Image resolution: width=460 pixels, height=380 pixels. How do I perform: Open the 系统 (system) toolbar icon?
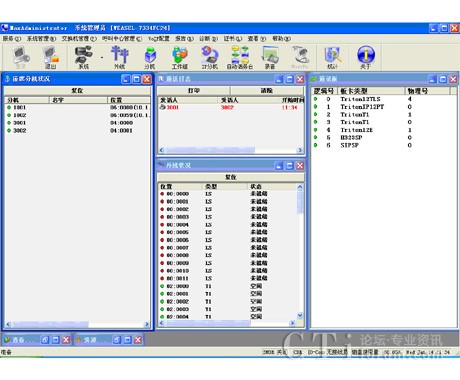click(x=83, y=57)
